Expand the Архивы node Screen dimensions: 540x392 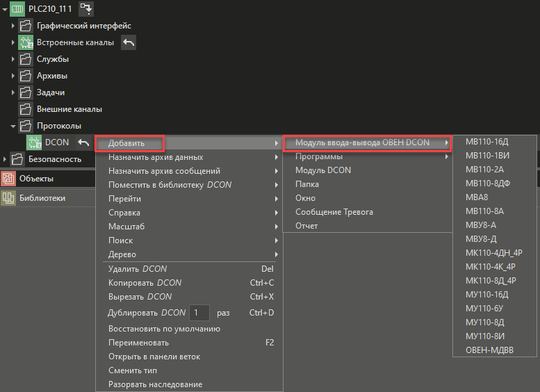coord(13,76)
